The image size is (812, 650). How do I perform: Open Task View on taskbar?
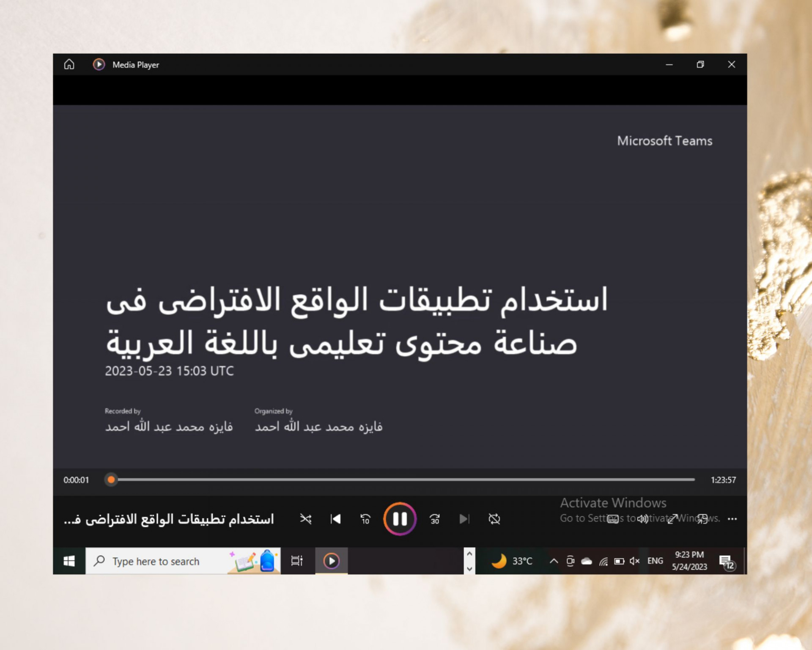click(x=297, y=561)
